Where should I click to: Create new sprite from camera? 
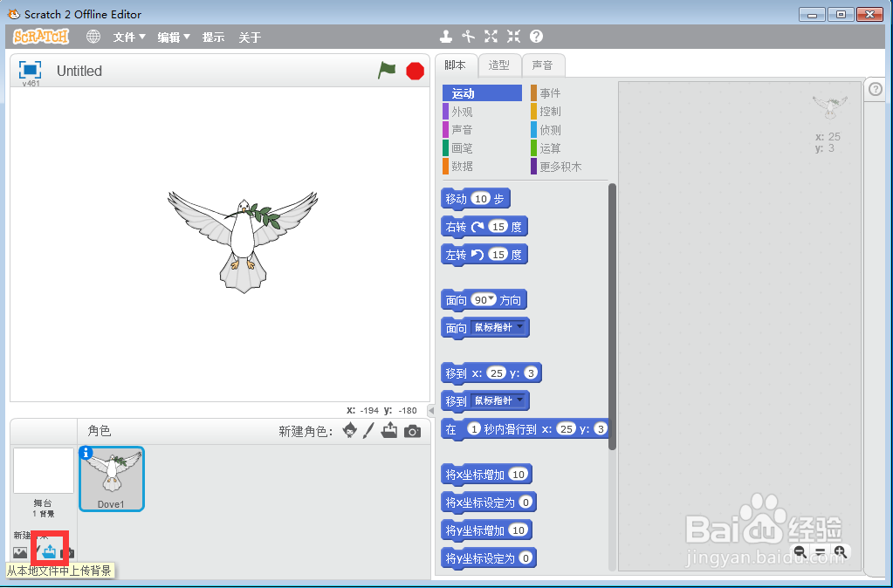coord(412,432)
